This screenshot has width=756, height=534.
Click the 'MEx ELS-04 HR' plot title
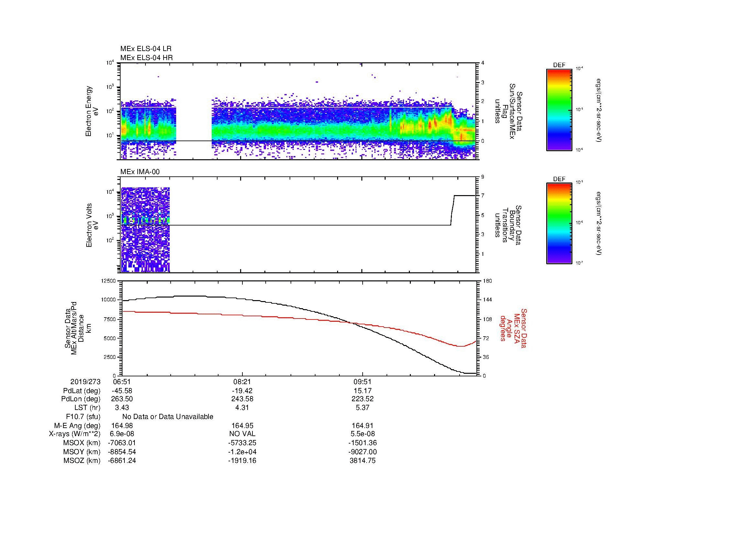(146, 58)
